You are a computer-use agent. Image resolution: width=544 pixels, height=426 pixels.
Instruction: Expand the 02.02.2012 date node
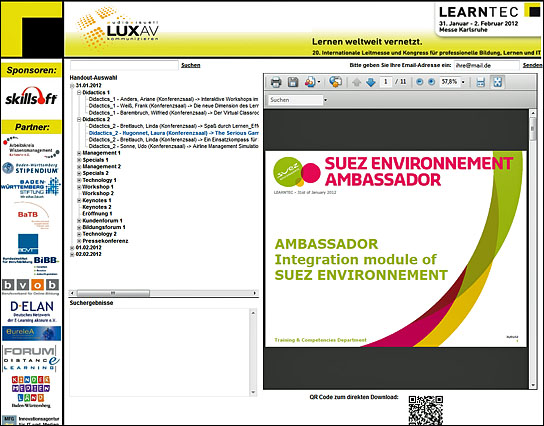click(72, 254)
